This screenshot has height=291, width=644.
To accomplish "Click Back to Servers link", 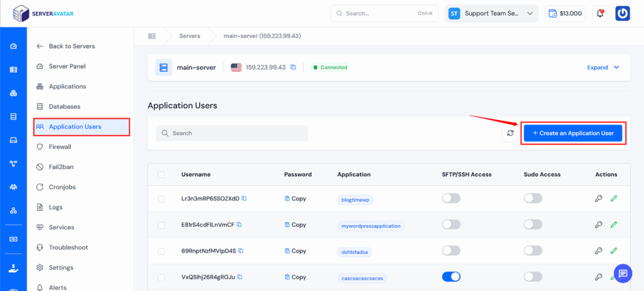I will pyautogui.click(x=71, y=46).
